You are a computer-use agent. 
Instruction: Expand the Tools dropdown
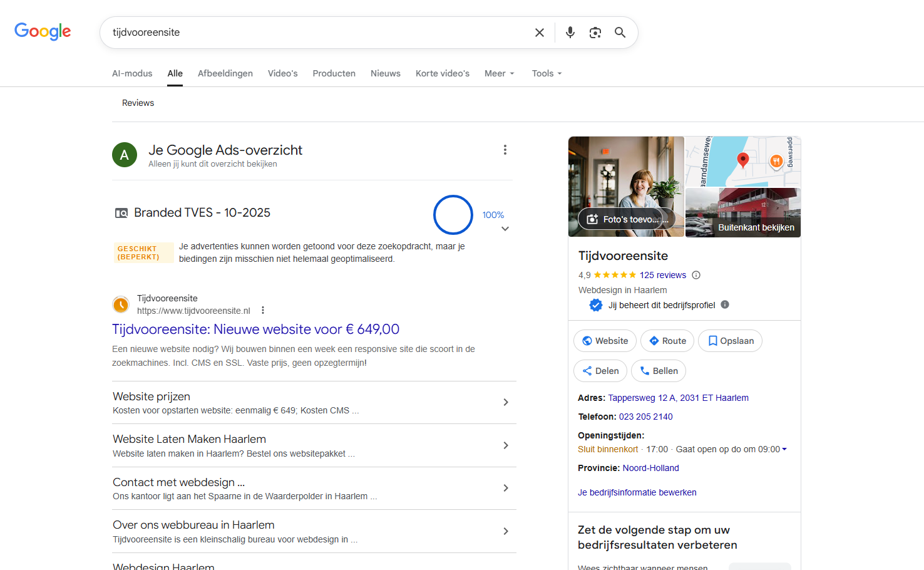pyautogui.click(x=546, y=73)
